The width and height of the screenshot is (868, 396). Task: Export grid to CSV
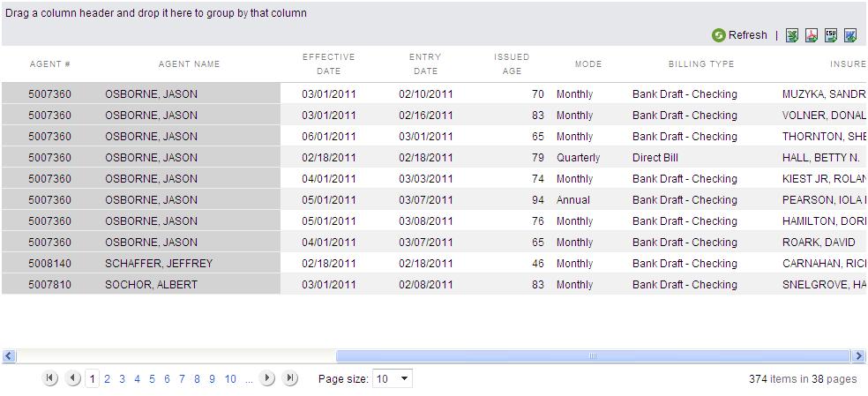[x=831, y=35]
